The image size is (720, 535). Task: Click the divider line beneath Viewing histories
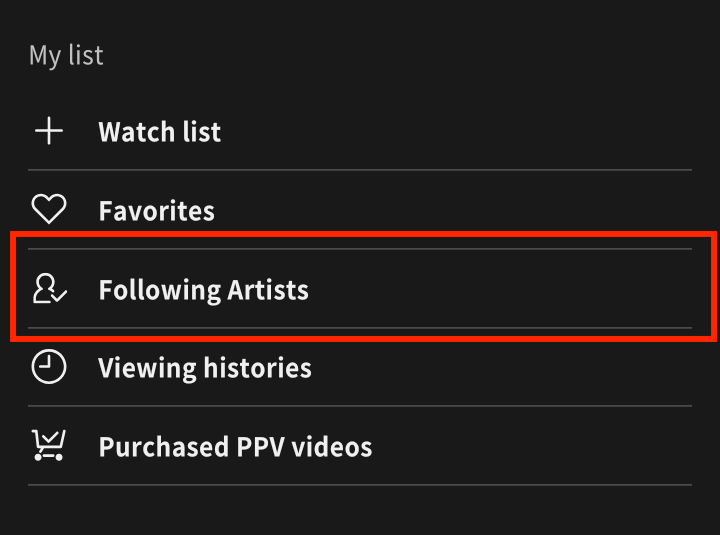[x=360, y=406]
